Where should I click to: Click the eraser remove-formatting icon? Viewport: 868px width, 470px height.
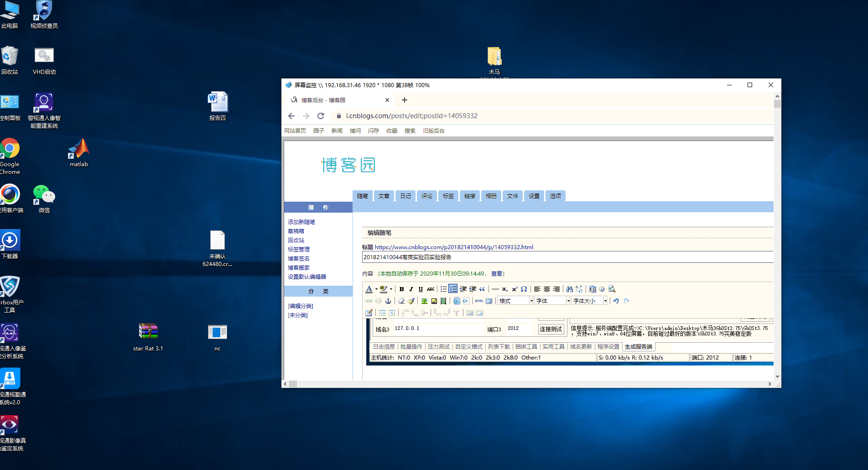tap(401, 301)
